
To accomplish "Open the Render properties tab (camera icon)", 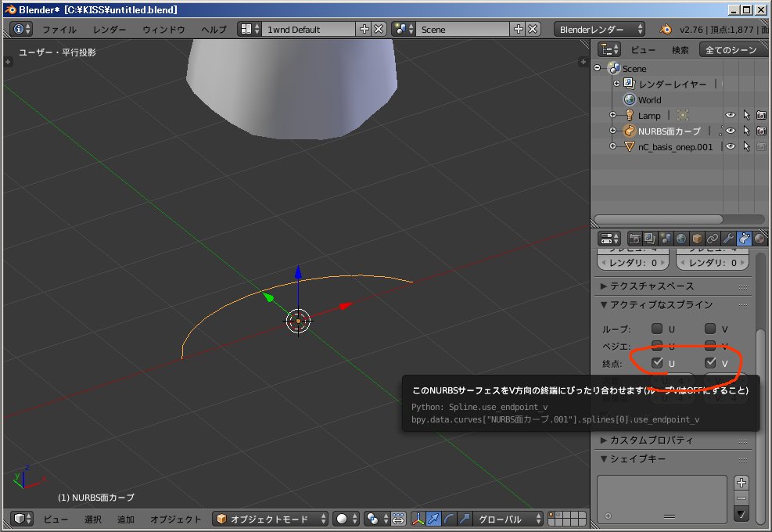I will pyautogui.click(x=634, y=239).
